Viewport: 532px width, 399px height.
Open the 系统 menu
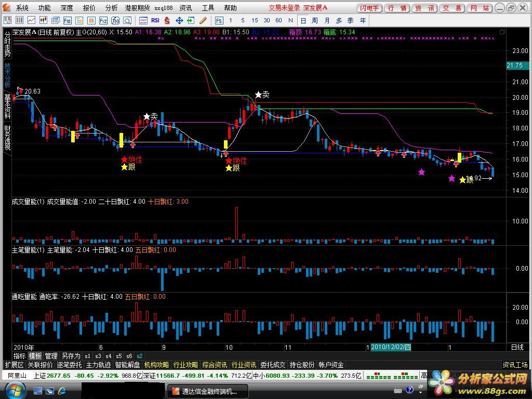point(22,8)
